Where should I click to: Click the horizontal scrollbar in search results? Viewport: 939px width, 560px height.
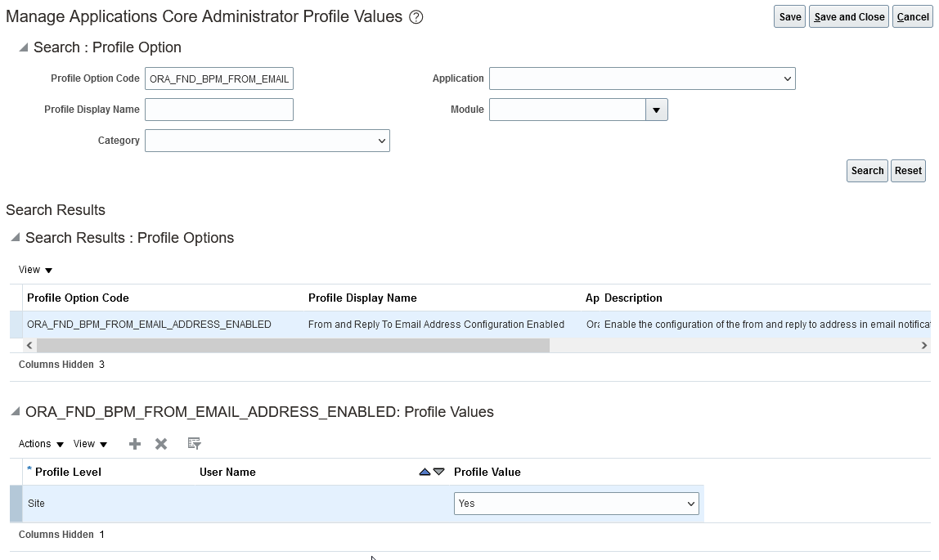click(286, 346)
